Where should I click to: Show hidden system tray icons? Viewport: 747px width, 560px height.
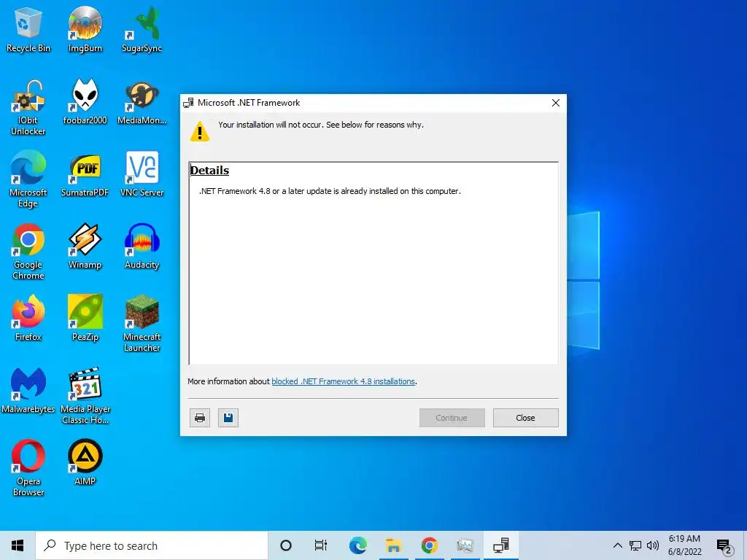[x=617, y=545]
